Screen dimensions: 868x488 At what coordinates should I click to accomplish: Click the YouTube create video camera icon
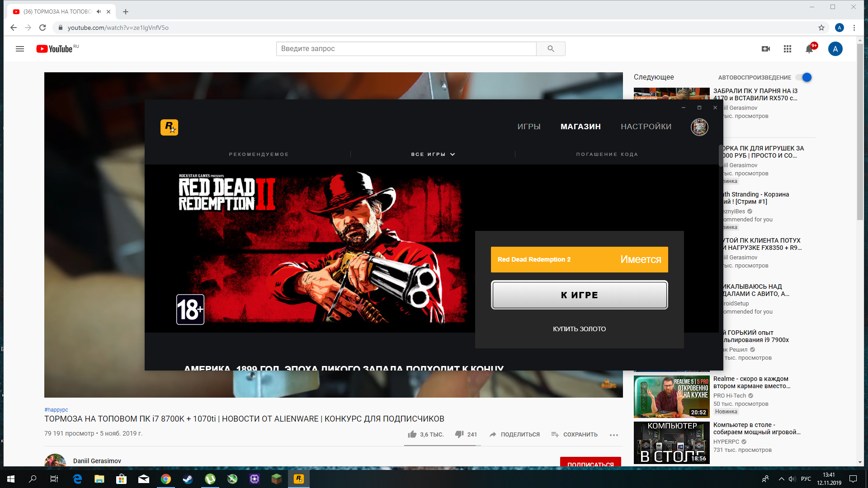pyautogui.click(x=765, y=49)
